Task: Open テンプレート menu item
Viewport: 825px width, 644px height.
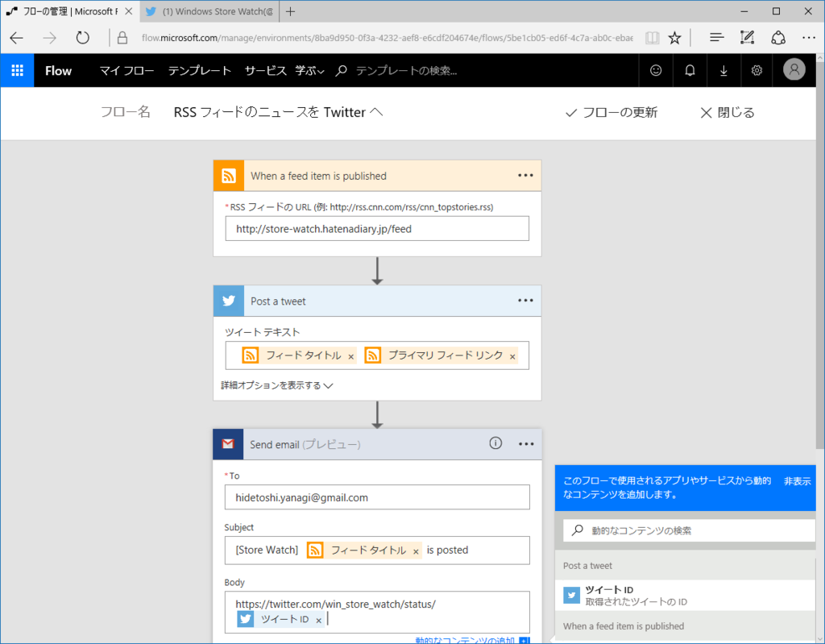Action: pos(200,71)
